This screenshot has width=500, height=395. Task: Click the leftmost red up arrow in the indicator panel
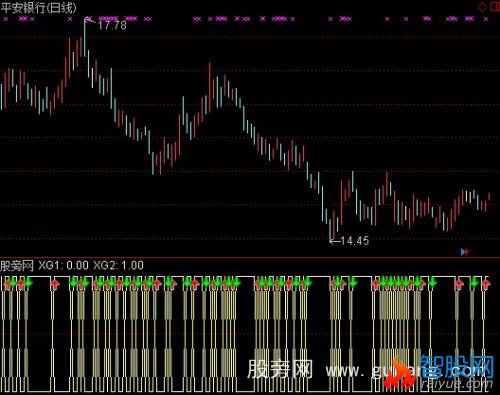(x=6, y=284)
